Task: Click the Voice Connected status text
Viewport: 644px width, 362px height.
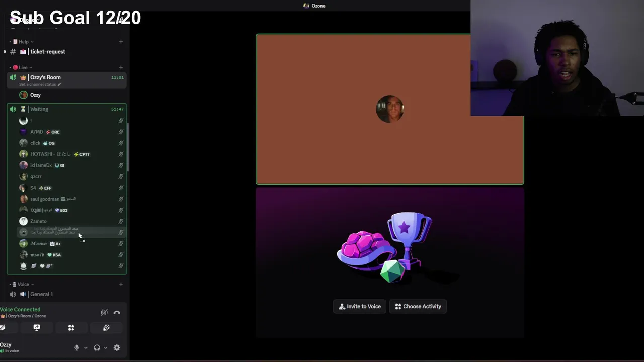Action: (20, 310)
